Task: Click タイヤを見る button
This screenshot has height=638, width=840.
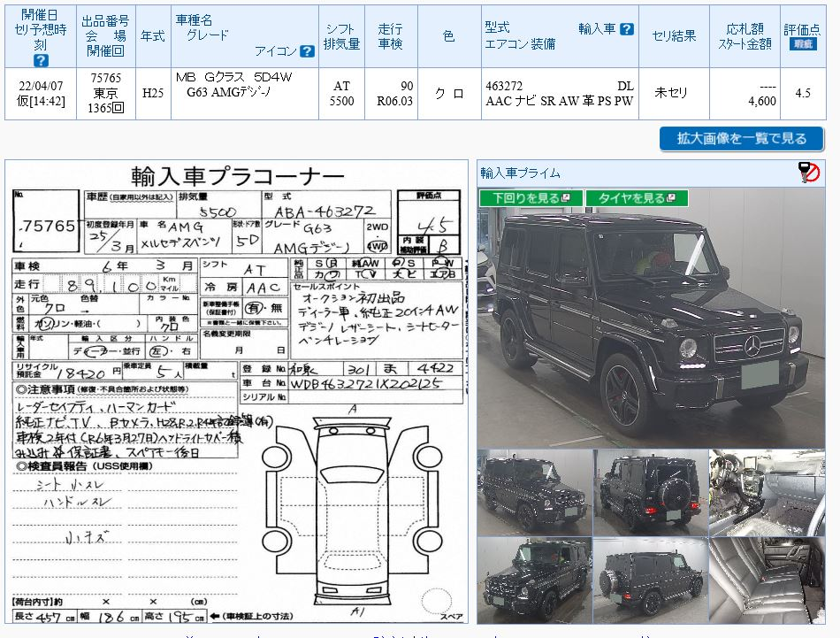Action: coord(637,198)
